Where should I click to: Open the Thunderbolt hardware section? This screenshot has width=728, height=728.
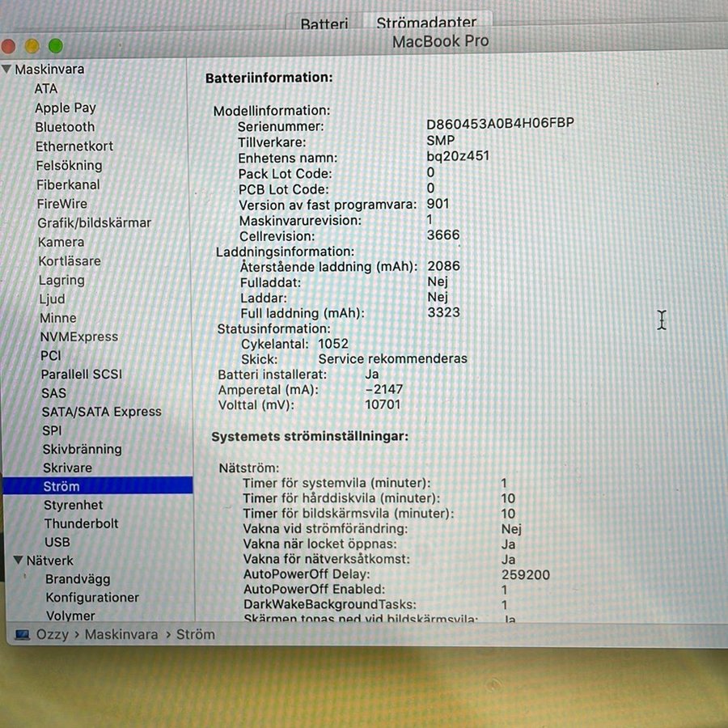[81, 523]
